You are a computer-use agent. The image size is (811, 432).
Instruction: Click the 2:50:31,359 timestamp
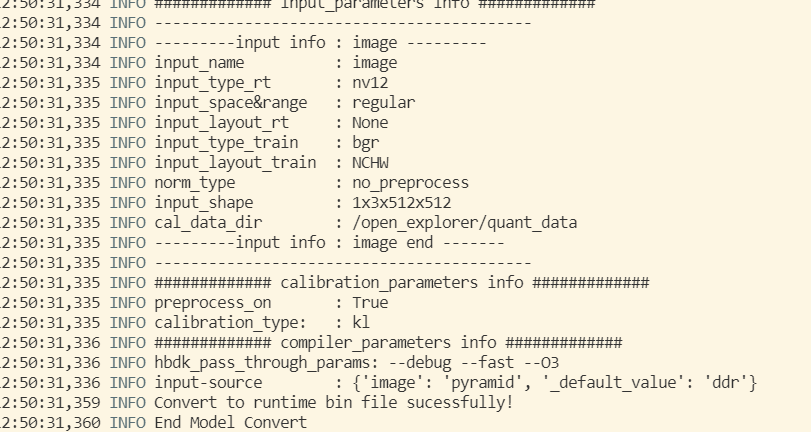point(51,402)
